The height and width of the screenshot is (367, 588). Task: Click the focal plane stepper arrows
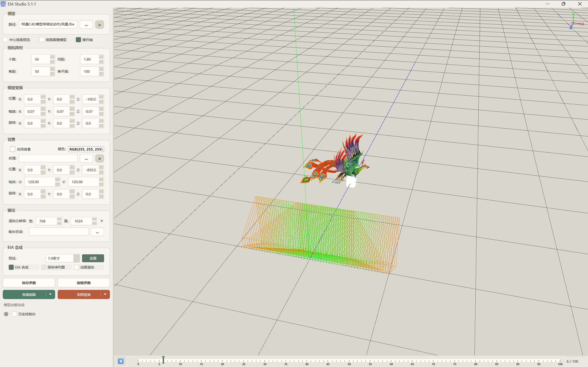[x=101, y=71]
